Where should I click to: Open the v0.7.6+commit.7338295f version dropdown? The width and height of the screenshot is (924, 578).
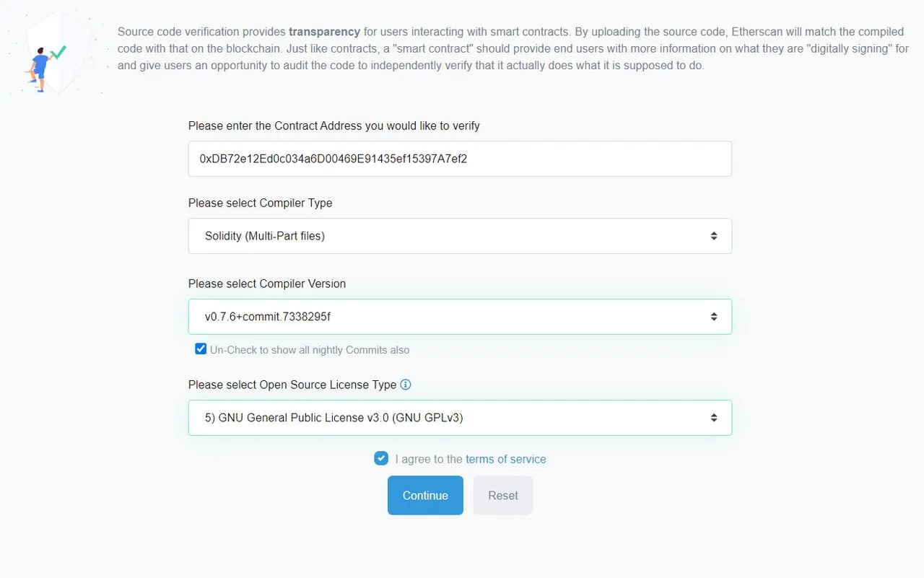[460, 317]
